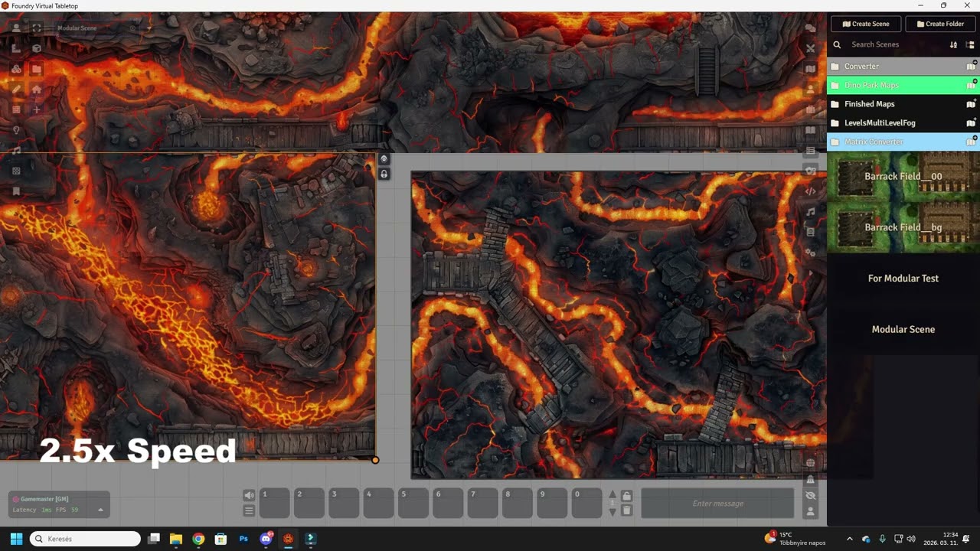Select macro hotbar slot 1

(275, 503)
